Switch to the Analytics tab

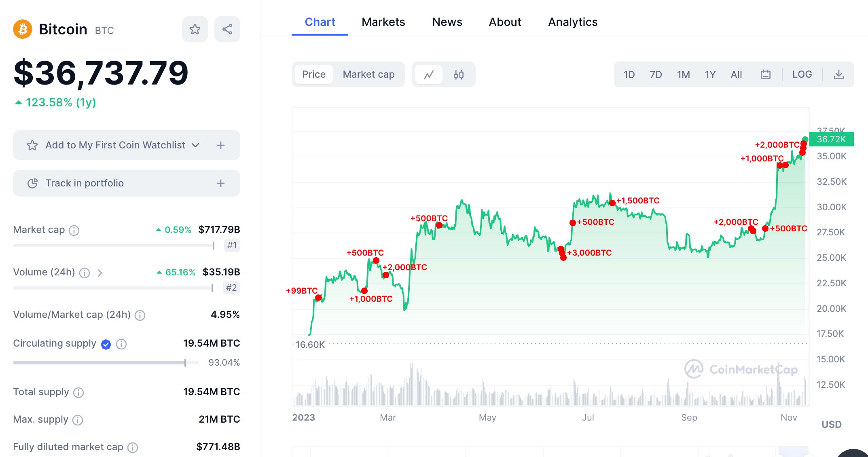(572, 22)
